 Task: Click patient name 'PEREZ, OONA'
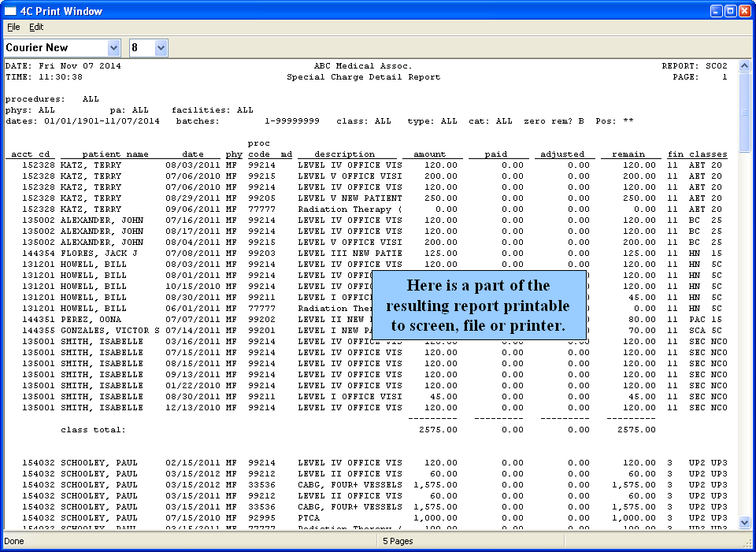point(91,320)
